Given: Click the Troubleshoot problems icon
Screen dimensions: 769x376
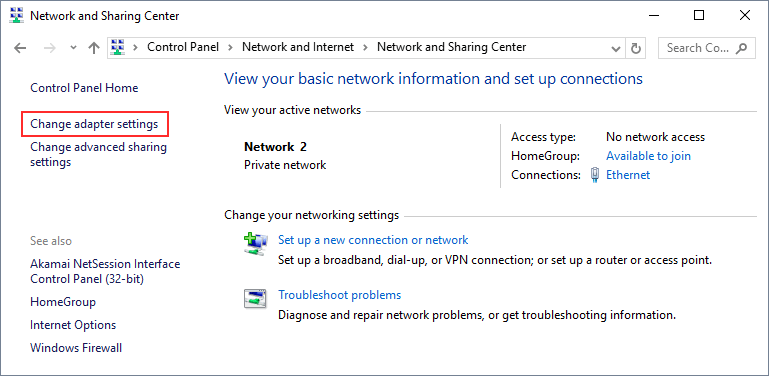Looking at the screenshot, I should [x=255, y=298].
